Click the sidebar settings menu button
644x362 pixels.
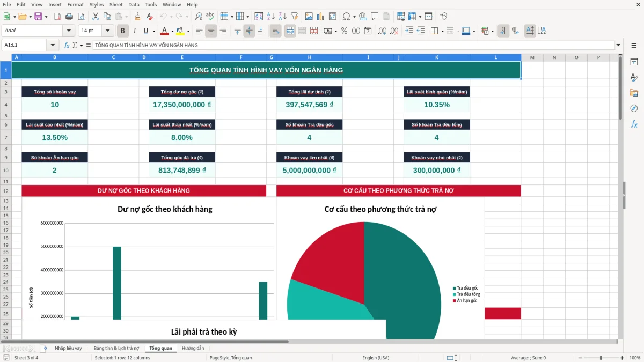tap(634, 46)
